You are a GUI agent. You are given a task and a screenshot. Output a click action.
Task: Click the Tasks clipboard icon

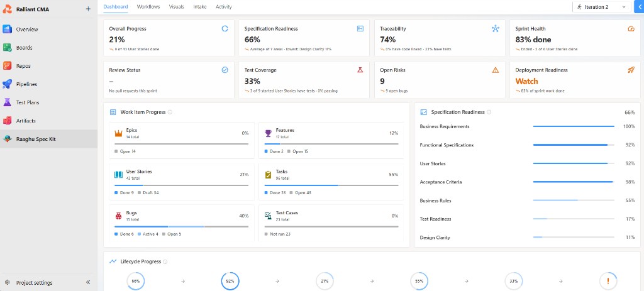pyautogui.click(x=268, y=175)
